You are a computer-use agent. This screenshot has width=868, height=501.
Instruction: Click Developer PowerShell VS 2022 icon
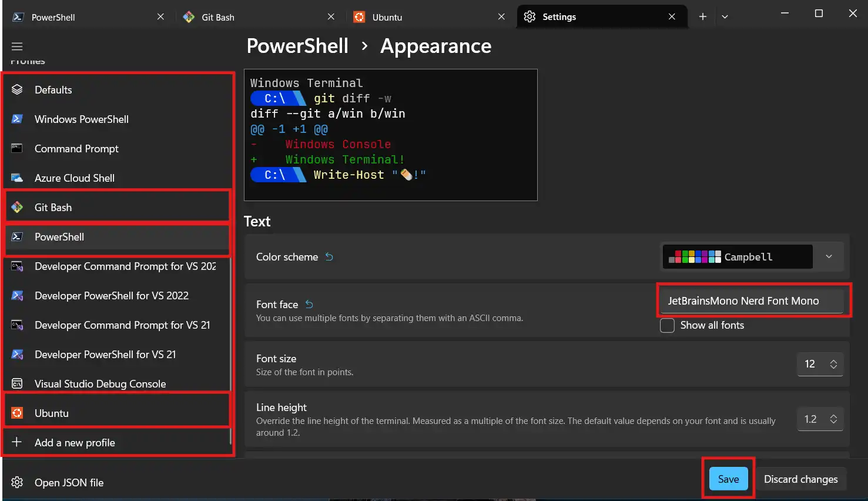click(x=17, y=295)
